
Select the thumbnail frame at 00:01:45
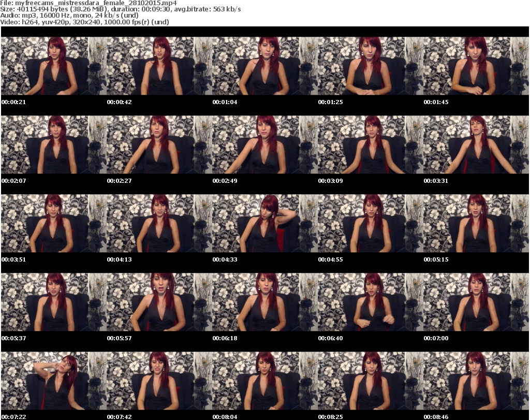pyautogui.click(x=476, y=66)
